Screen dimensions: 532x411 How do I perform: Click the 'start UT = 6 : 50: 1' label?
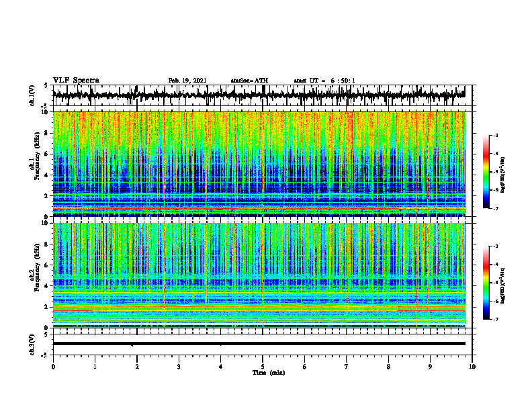pyautogui.click(x=324, y=81)
